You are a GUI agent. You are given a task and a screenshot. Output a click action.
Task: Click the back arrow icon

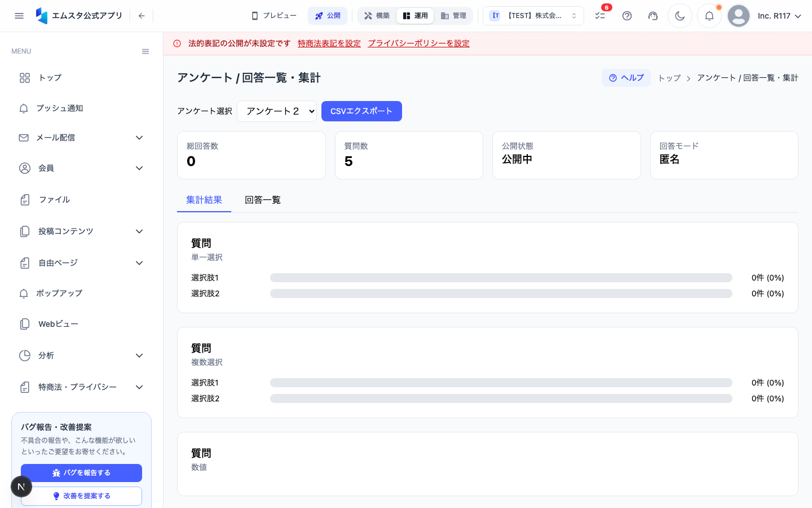[x=142, y=16]
